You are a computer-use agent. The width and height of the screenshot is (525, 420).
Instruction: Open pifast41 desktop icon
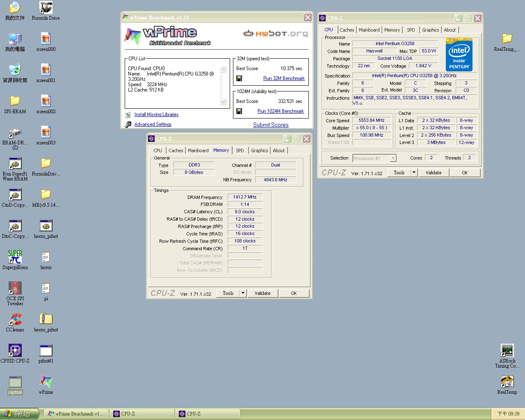[x=46, y=354]
